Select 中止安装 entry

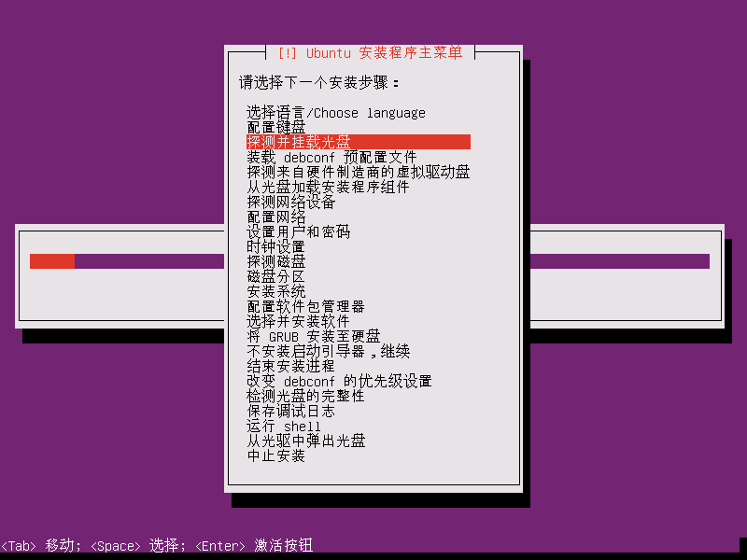(275, 455)
